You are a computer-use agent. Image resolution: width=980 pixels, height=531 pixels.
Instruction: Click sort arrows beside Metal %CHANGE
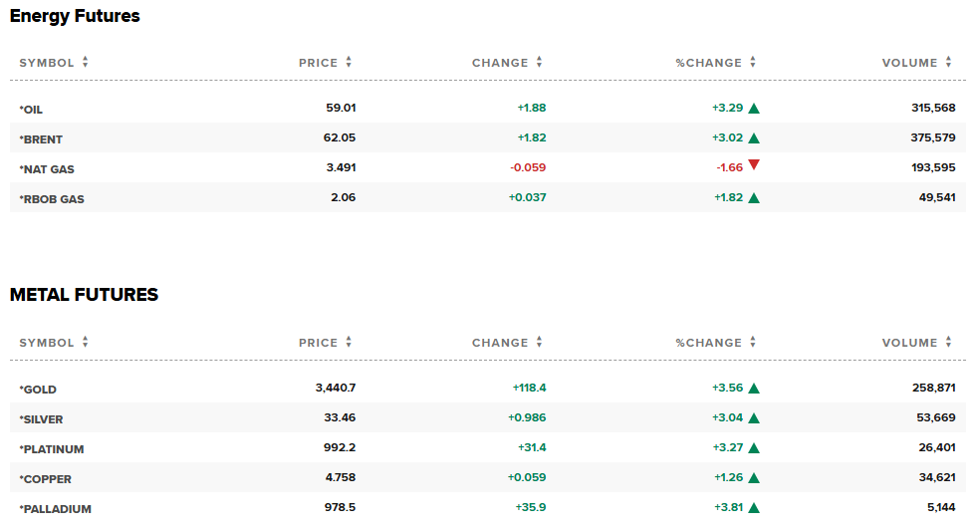coord(753,342)
